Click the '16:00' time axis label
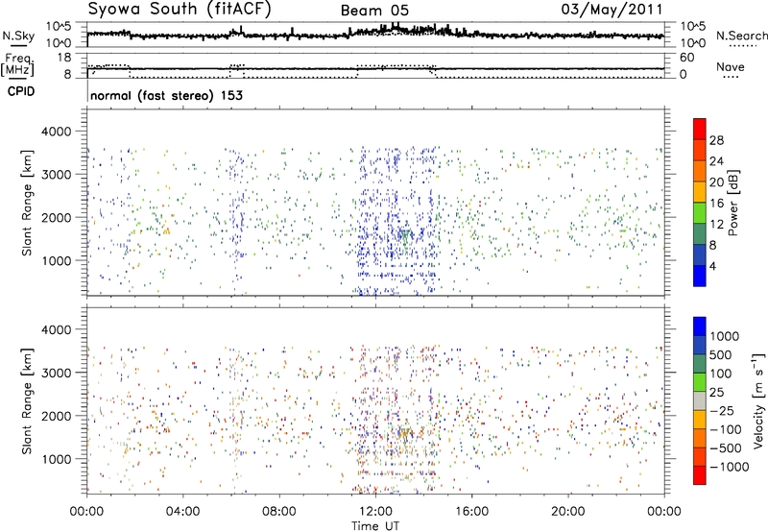768x532 pixels. pos(471,512)
